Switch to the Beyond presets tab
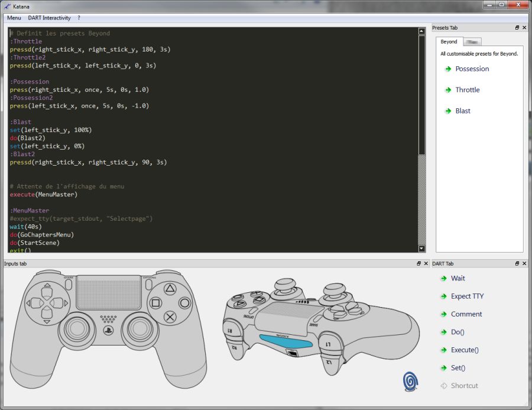 [x=449, y=42]
